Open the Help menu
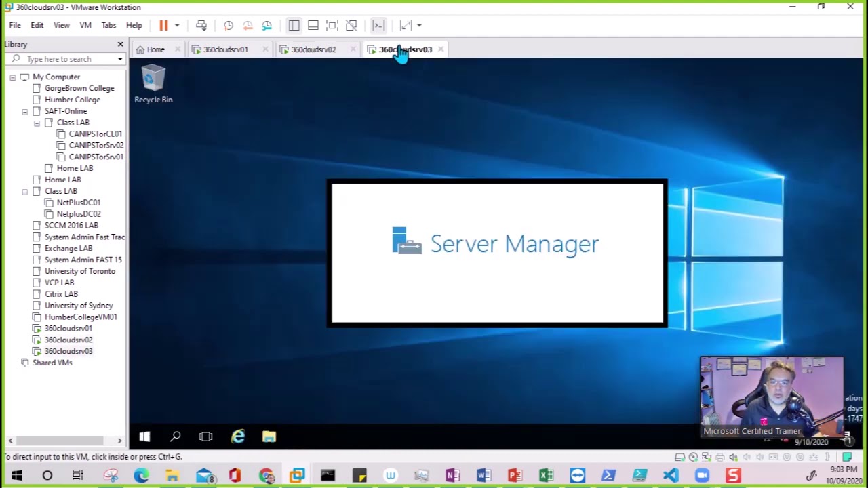Viewport: 868px width, 488px height. pyautogui.click(x=134, y=25)
